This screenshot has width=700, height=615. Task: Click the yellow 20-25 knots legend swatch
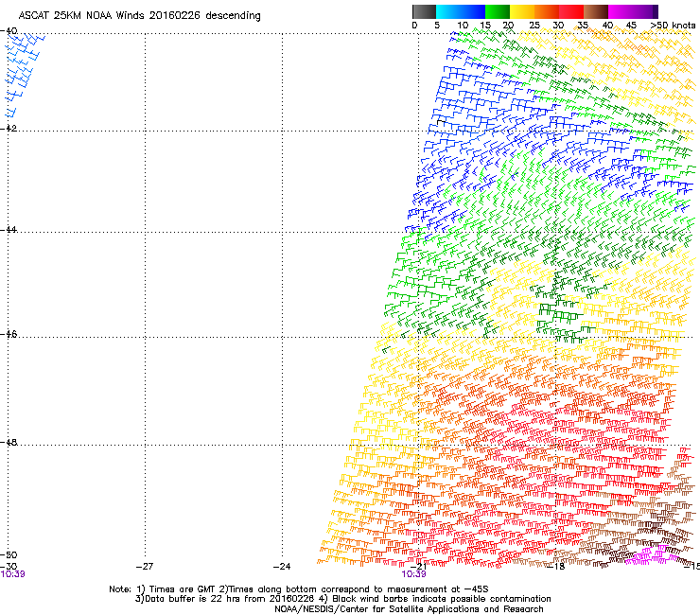tap(522, 11)
